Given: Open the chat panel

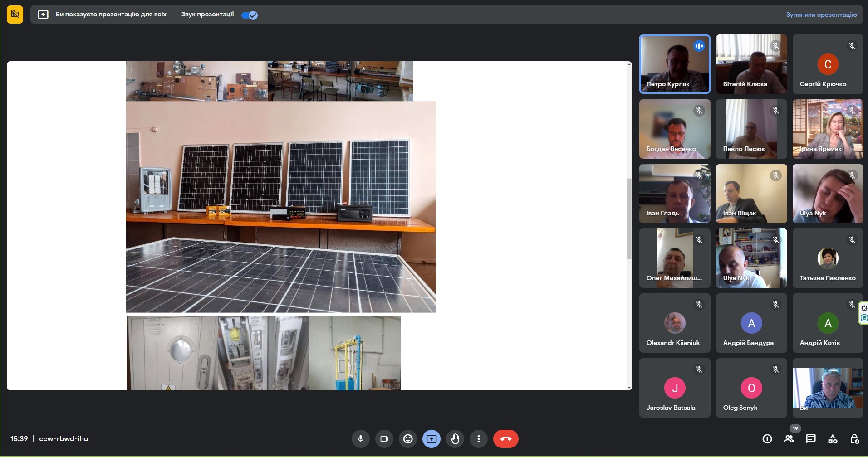Looking at the screenshot, I should pyautogui.click(x=811, y=439).
